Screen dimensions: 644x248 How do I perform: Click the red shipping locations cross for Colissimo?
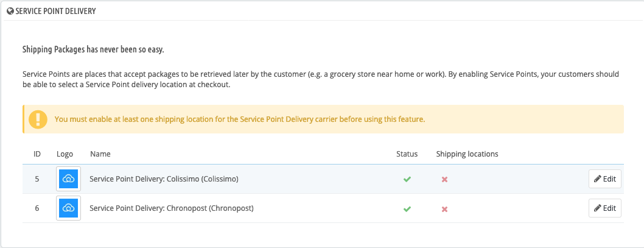[444, 179]
